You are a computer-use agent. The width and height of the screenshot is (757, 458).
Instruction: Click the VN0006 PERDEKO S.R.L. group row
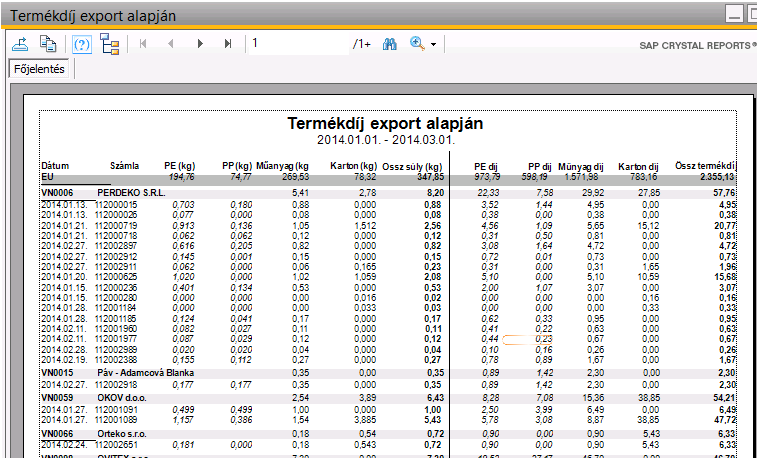click(389, 193)
